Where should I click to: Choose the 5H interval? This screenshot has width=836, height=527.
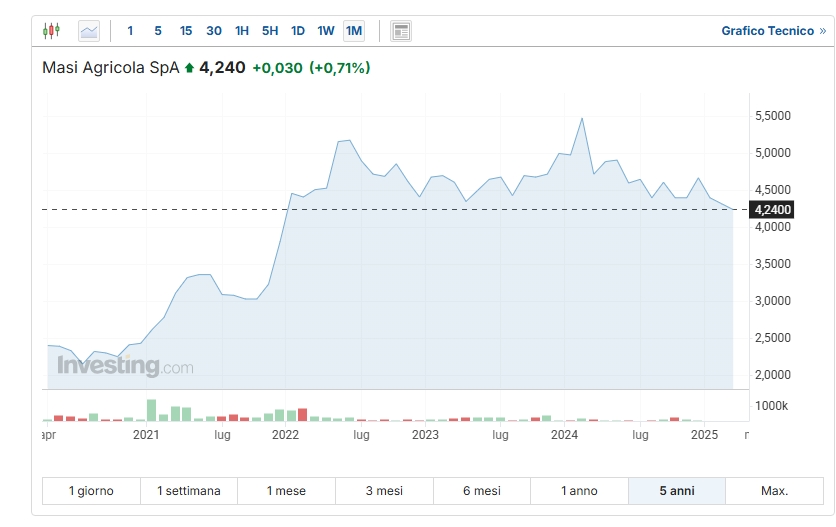point(270,31)
